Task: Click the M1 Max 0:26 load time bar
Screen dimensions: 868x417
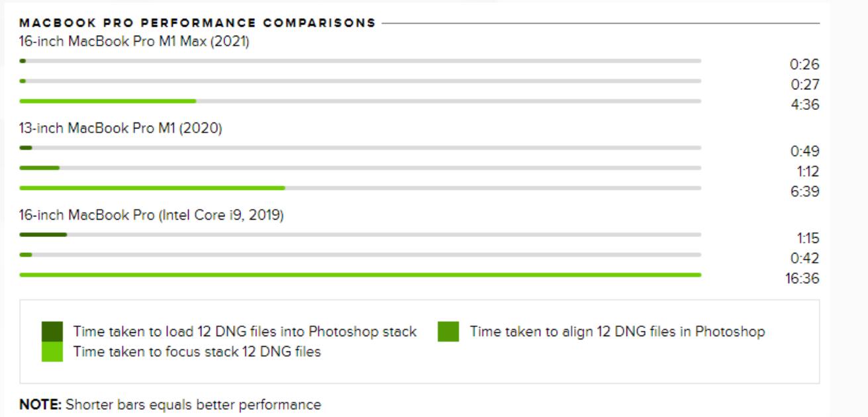Action: click(23, 61)
